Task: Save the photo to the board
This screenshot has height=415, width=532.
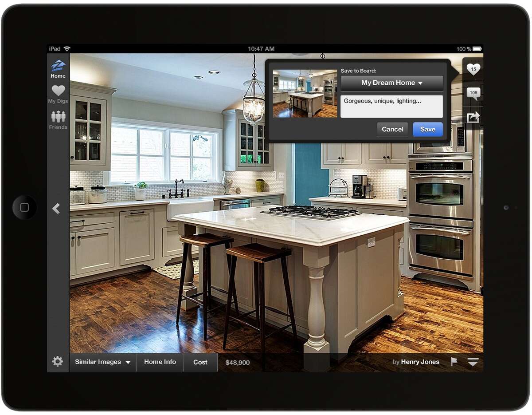Action: pyautogui.click(x=427, y=129)
